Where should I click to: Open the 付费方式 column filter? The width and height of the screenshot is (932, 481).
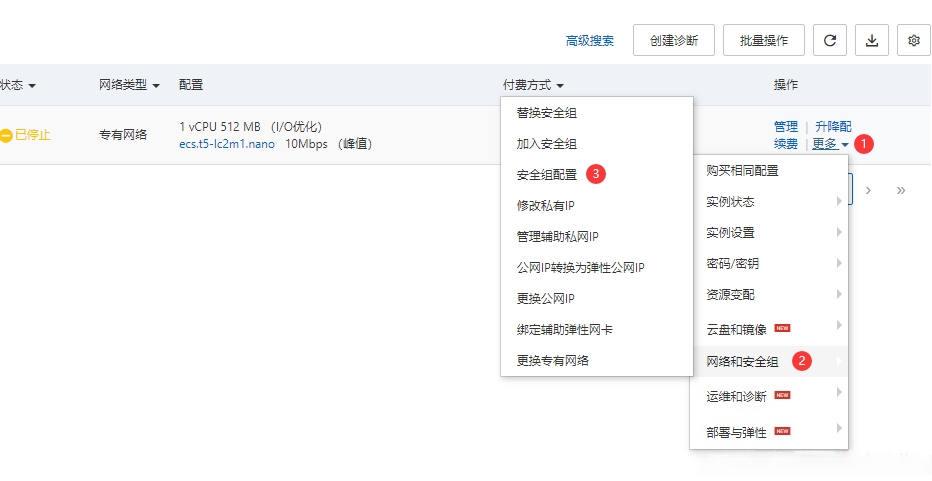(x=534, y=86)
